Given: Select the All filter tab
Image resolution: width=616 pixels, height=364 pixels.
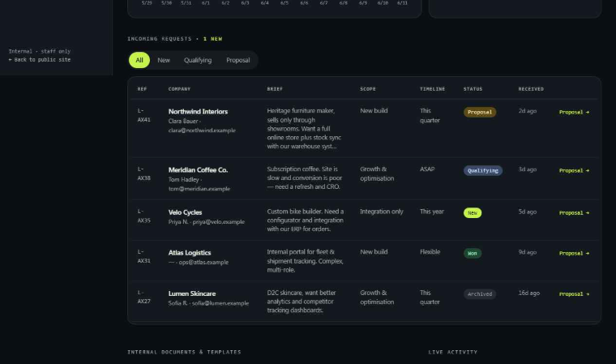Looking at the screenshot, I should click(139, 60).
